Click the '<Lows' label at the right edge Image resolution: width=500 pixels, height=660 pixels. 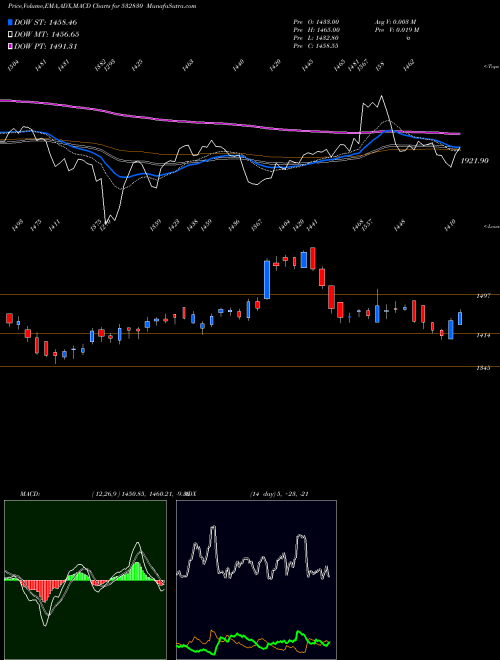pos(491,226)
